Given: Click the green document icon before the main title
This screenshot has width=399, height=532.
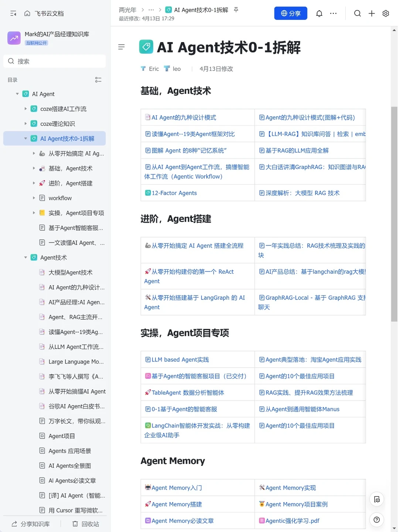Looking at the screenshot, I should (x=146, y=47).
